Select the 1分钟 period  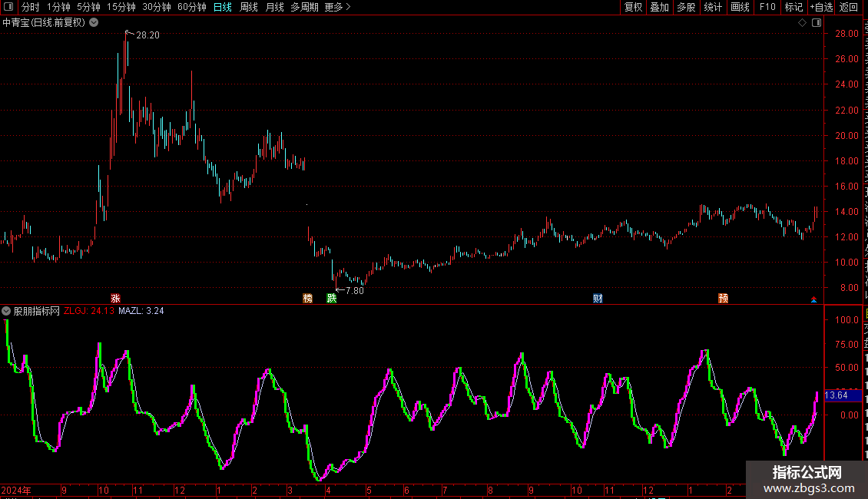click(x=58, y=7)
